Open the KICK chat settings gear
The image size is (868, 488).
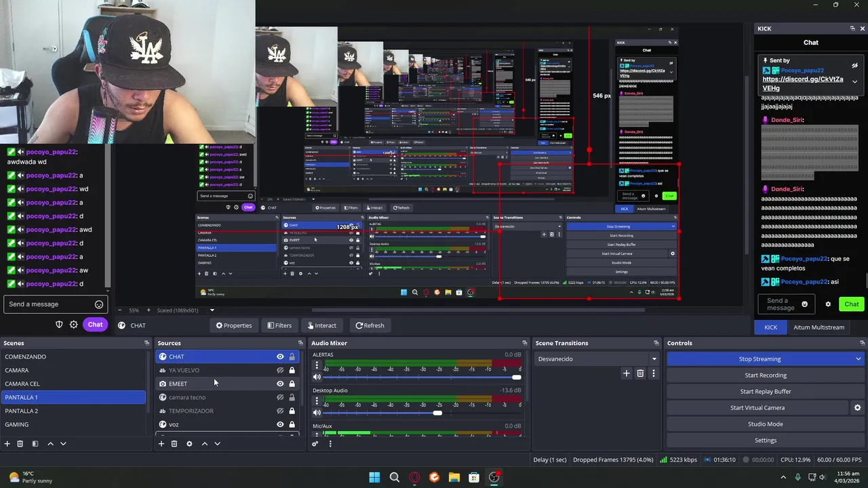828,304
